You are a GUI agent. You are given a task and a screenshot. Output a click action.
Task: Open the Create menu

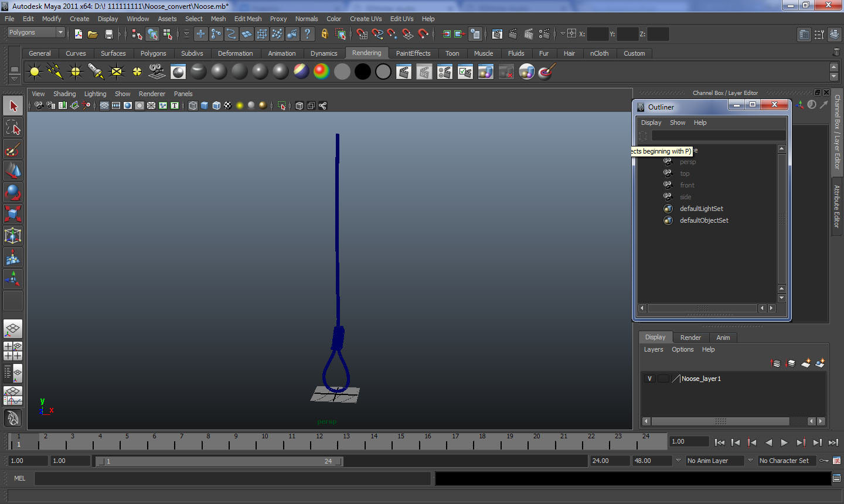(x=80, y=19)
